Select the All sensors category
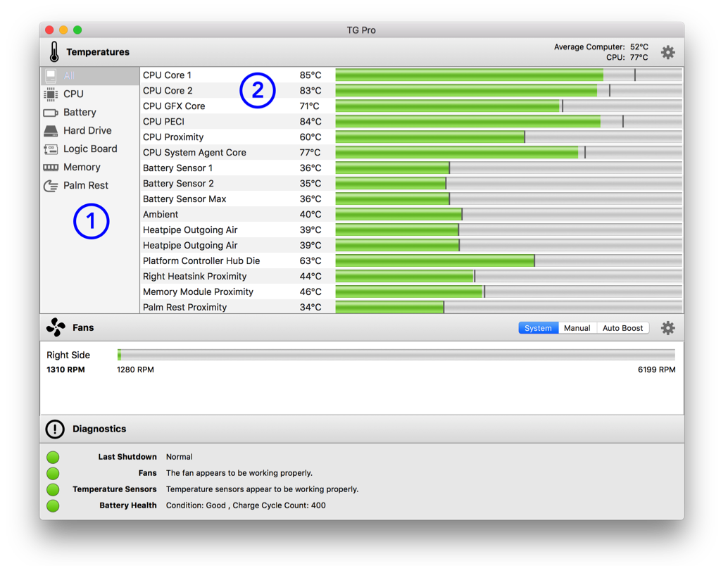 (x=89, y=76)
